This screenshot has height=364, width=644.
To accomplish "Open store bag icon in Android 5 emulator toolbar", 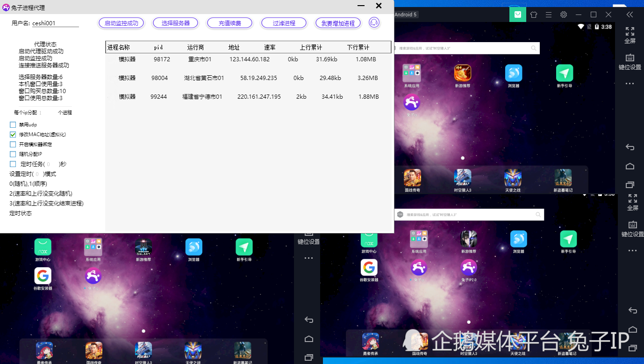I will pos(517,15).
